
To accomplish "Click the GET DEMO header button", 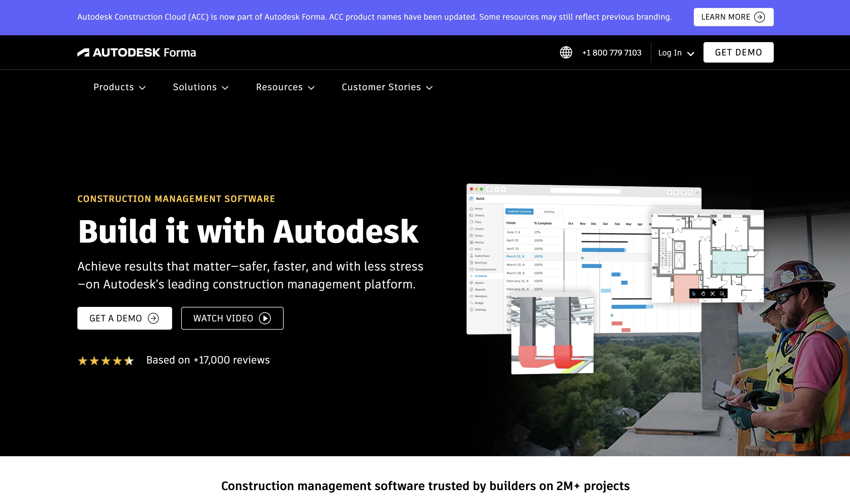I will pos(738,52).
